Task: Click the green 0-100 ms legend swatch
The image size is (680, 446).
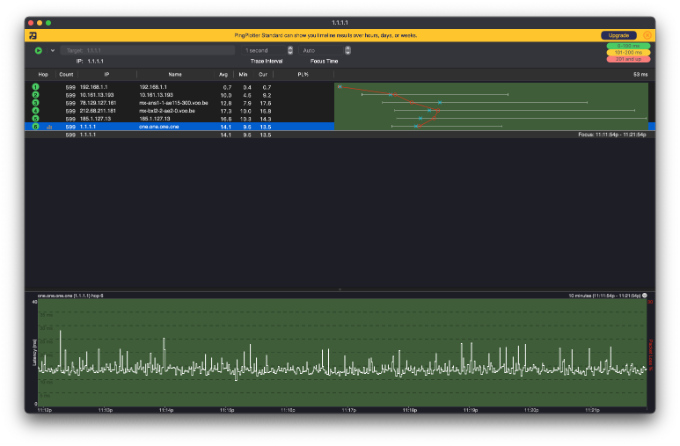Action: click(x=628, y=46)
